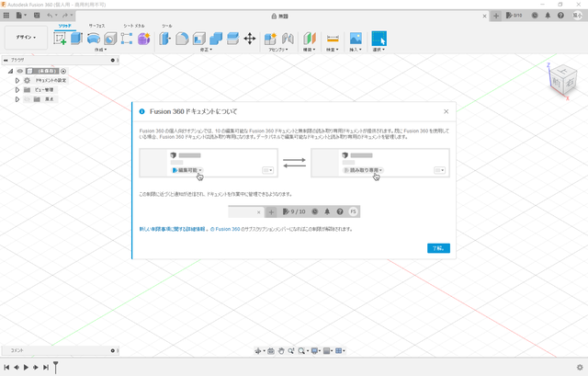588x376 pixels.
Task: Select the Fillet tool
Action: pos(182,39)
